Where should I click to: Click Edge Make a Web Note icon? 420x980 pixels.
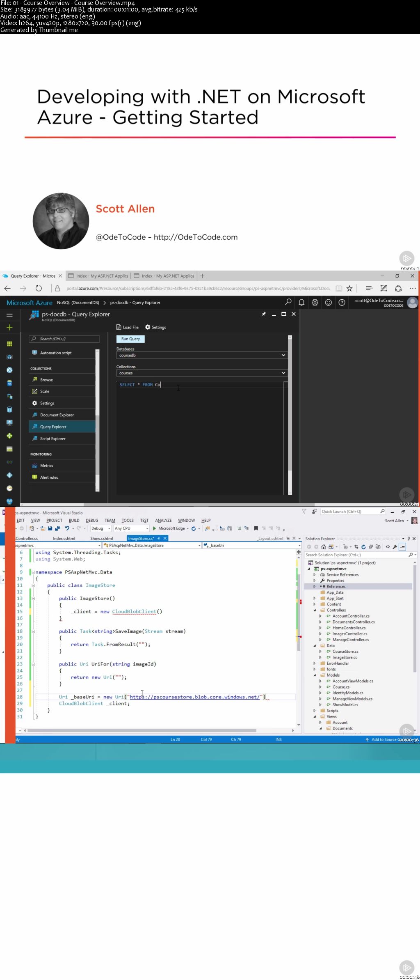coord(384,288)
